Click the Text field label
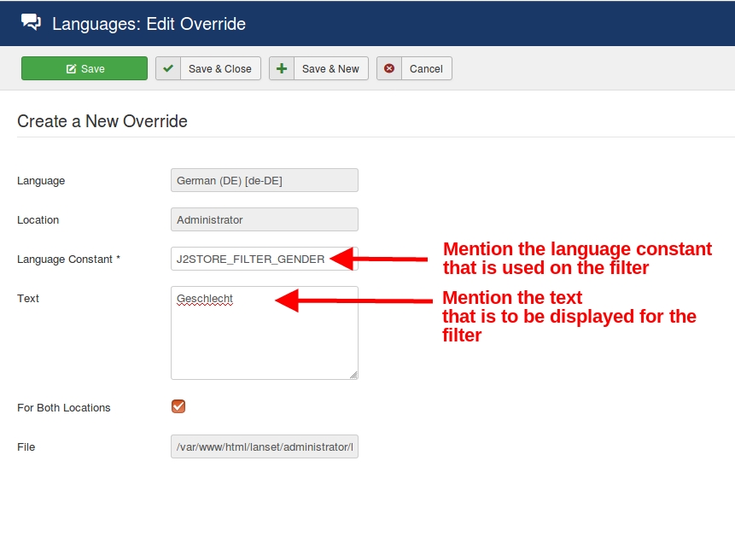Image resolution: width=735 pixels, height=560 pixels. (28, 299)
